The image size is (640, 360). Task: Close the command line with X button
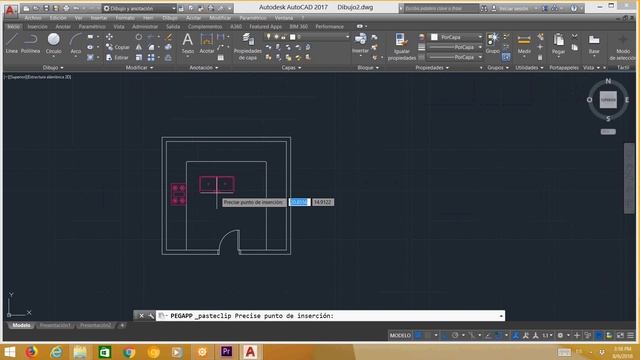[141, 316]
